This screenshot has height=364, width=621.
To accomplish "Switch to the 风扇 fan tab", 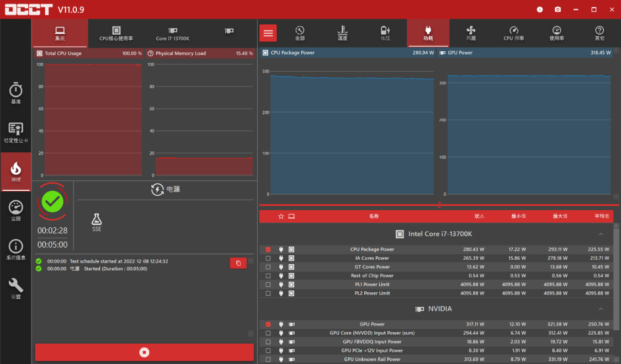I will pos(471,33).
